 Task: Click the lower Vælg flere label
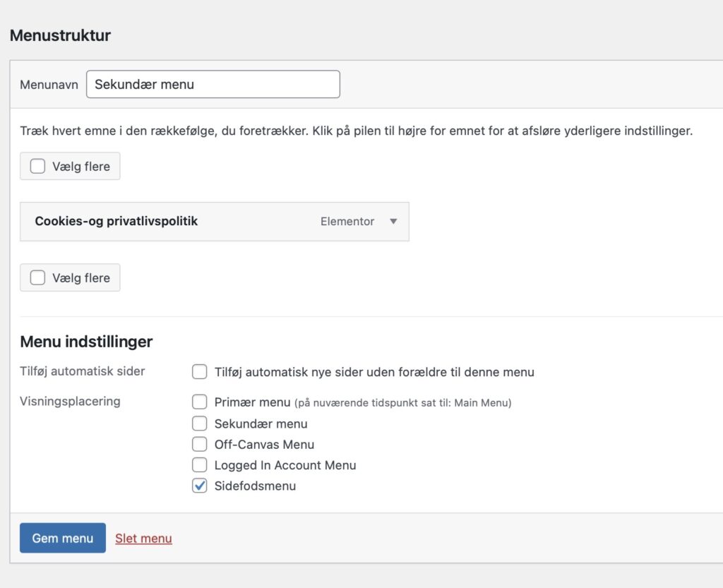pos(81,278)
